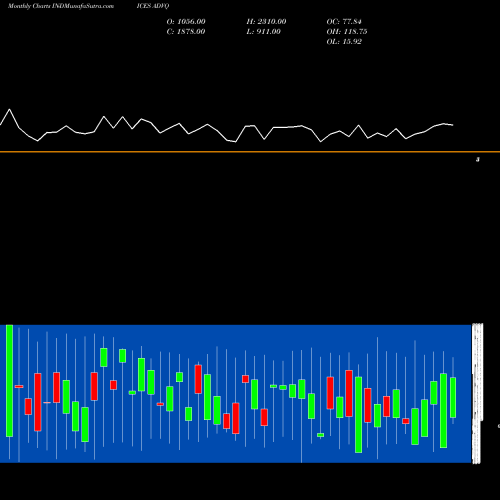Screen dimensions: 500x500
Task: Select the high value 'H: 2310.00'
Action: click(x=266, y=22)
